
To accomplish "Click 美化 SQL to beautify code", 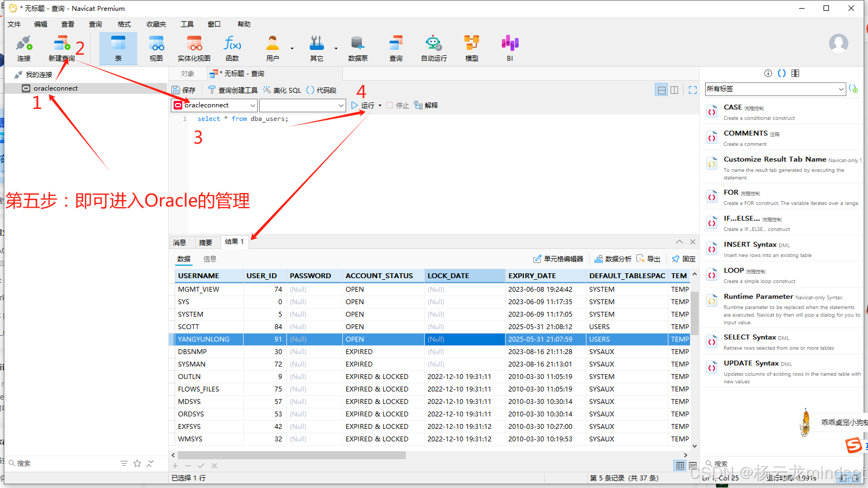I will [x=282, y=90].
